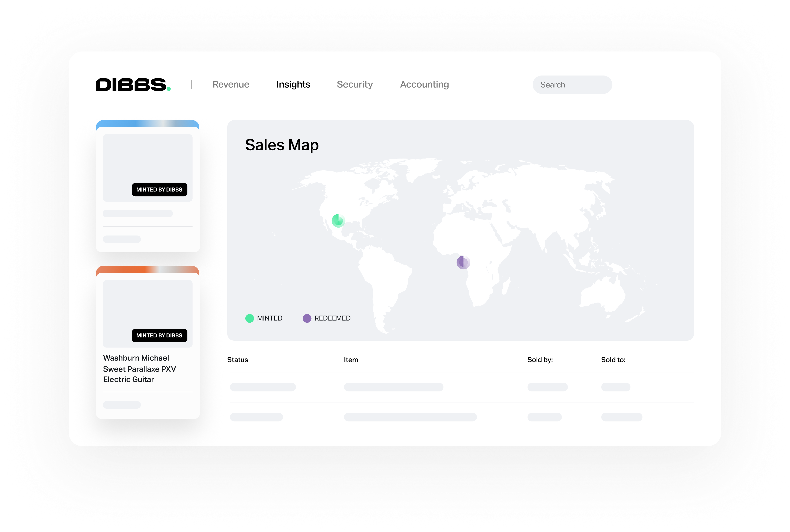Click the REDEEMED legend icon on Sales Map

click(306, 318)
